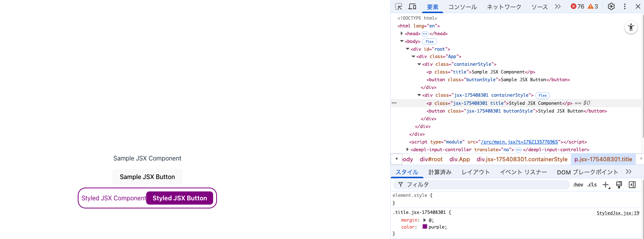This screenshot has width=644, height=239.
Task: Select the div.App breadcrumb
Action: (x=460, y=159)
